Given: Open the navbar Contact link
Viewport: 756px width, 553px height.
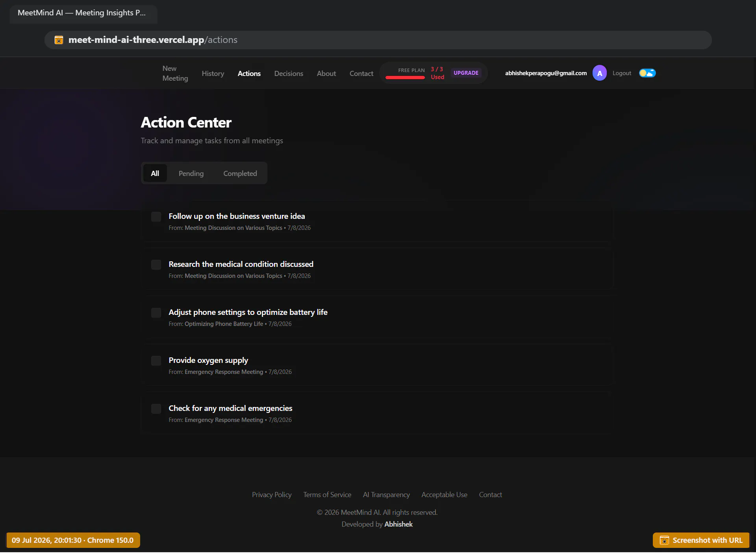Looking at the screenshot, I should 361,73.
